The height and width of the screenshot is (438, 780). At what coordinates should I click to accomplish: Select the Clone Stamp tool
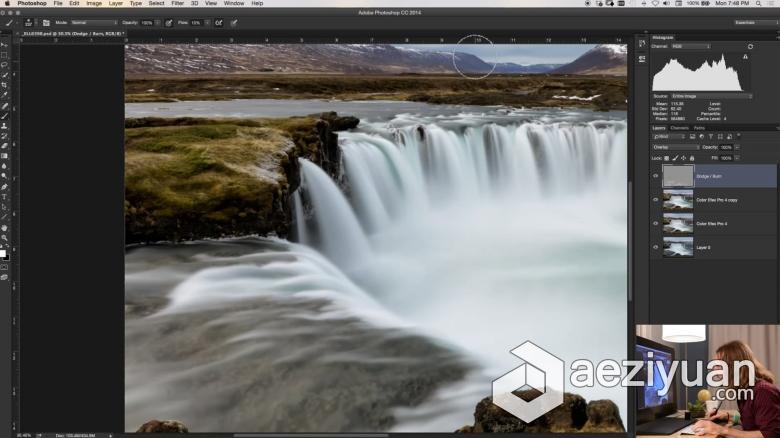(x=4, y=126)
